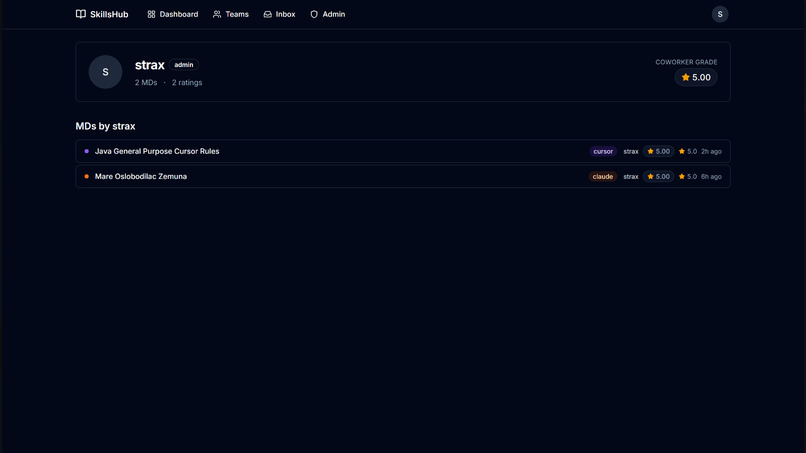Screen dimensions: 806x453
Task: Click the '6h ago' timestamp
Action: pos(711,176)
